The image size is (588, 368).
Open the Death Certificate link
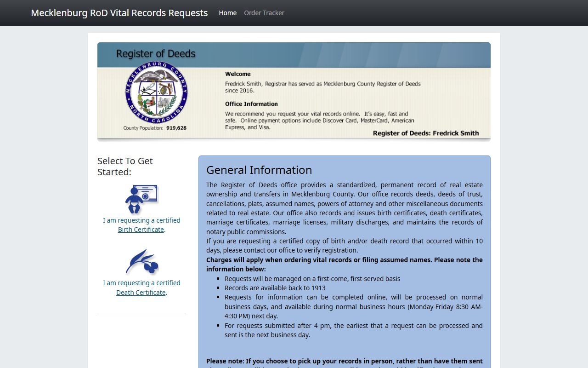tap(141, 293)
